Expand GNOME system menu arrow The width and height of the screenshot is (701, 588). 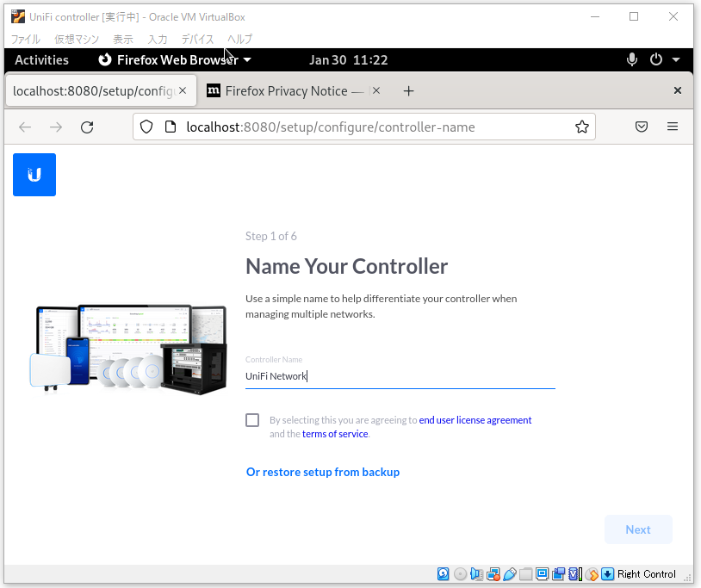click(676, 59)
